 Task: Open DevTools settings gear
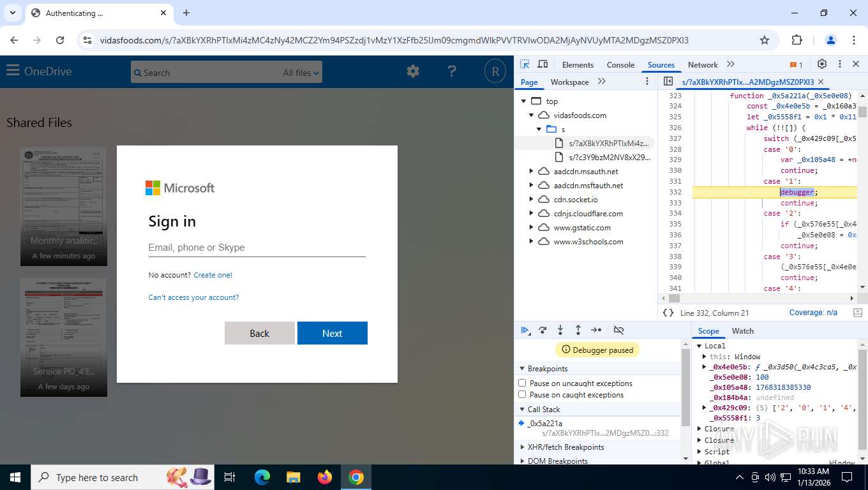click(x=822, y=64)
